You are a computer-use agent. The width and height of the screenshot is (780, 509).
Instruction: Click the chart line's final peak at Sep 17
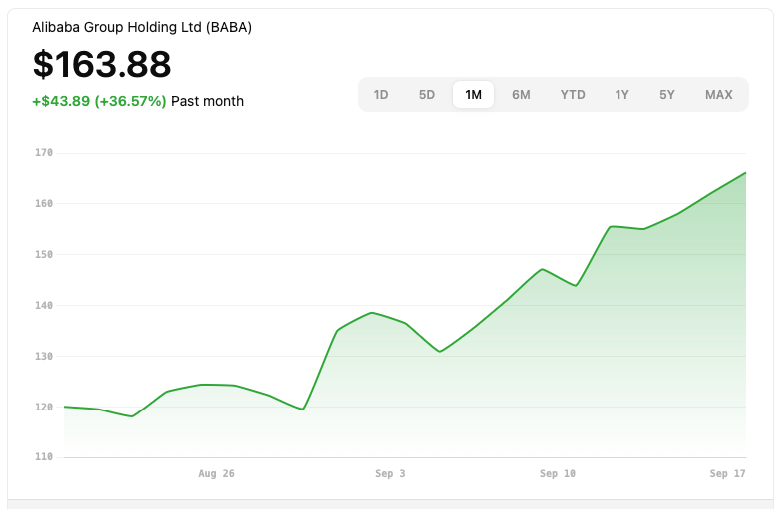click(745, 173)
